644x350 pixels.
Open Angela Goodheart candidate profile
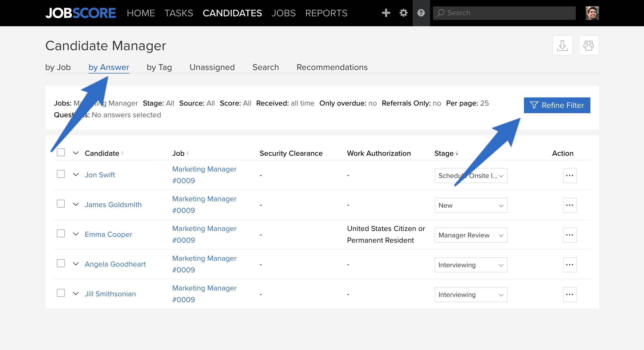click(115, 264)
